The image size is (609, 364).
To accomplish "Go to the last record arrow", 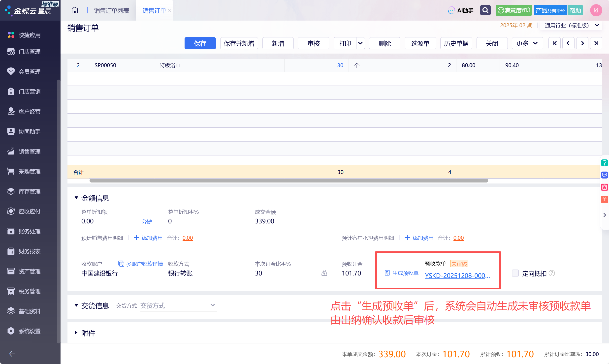I will (x=596, y=43).
